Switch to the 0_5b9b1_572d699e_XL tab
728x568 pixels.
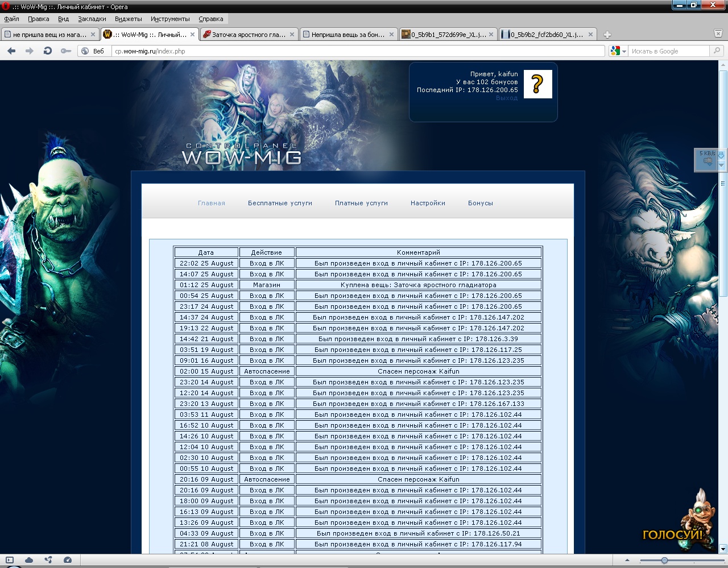pos(448,35)
